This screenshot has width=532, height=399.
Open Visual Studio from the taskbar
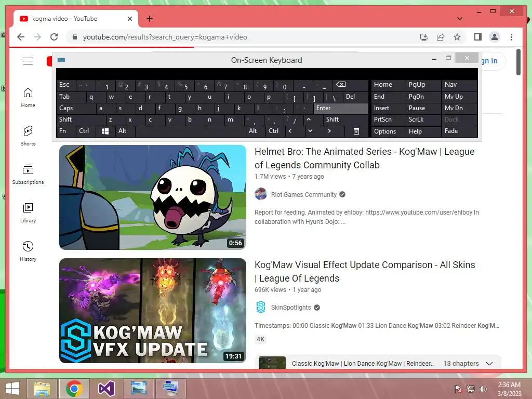[x=106, y=389]
